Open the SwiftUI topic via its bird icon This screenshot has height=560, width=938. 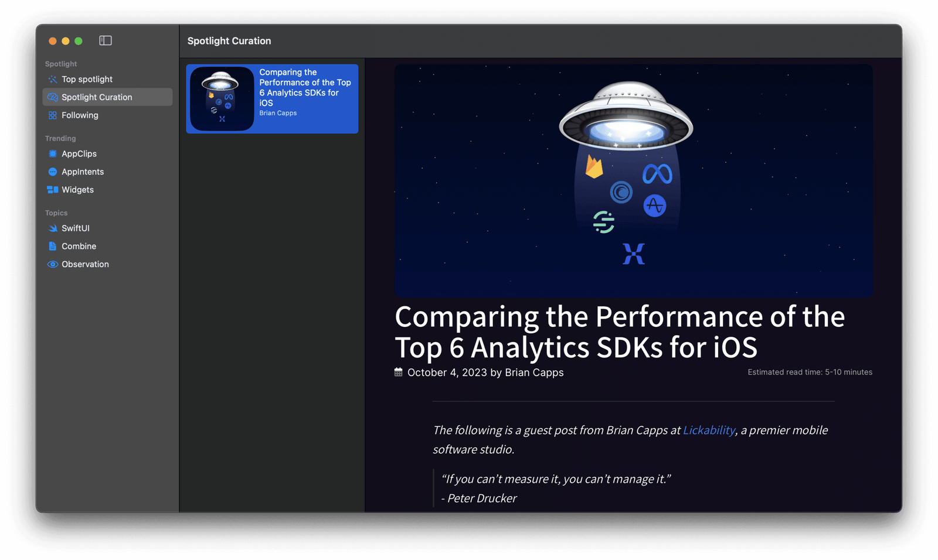tap(52, 228)
